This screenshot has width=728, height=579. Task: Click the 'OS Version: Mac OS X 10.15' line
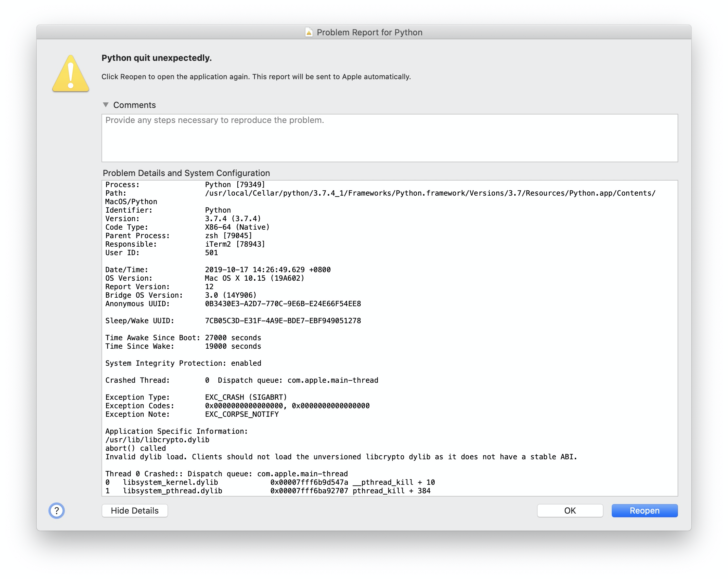tap(205, 278)
